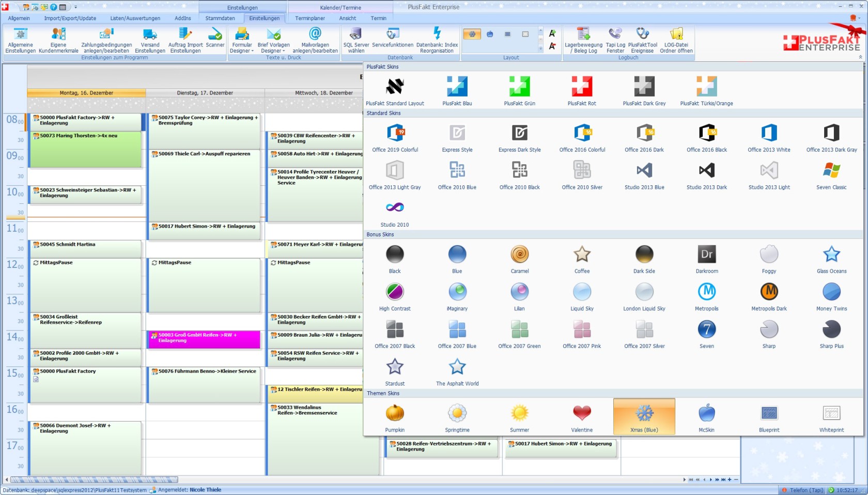868x495 pixels.
Task: Open appointment 50003 Groß GmbH Reifen
Action: (x=204, y=340)
